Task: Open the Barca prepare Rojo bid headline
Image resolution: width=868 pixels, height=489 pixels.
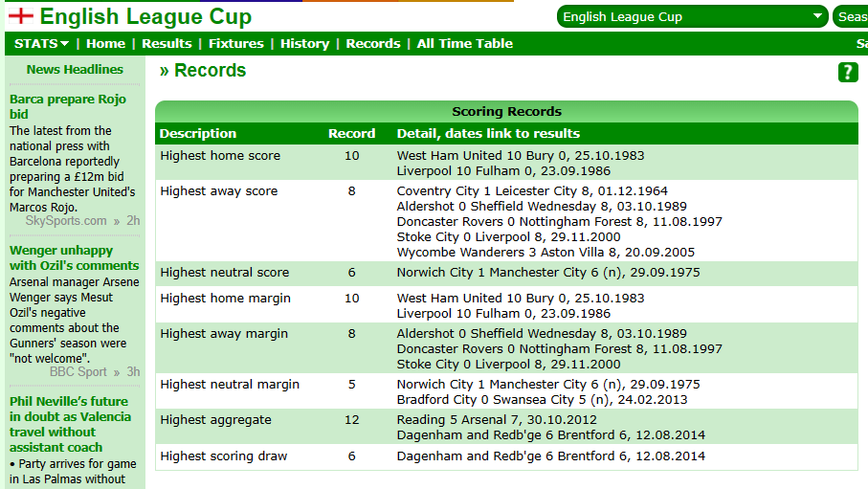Action: [x=67, y=106]
